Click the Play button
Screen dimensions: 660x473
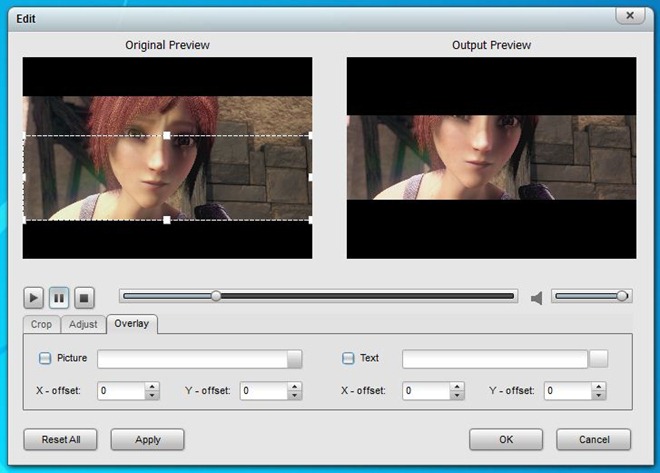coord(34,298)
